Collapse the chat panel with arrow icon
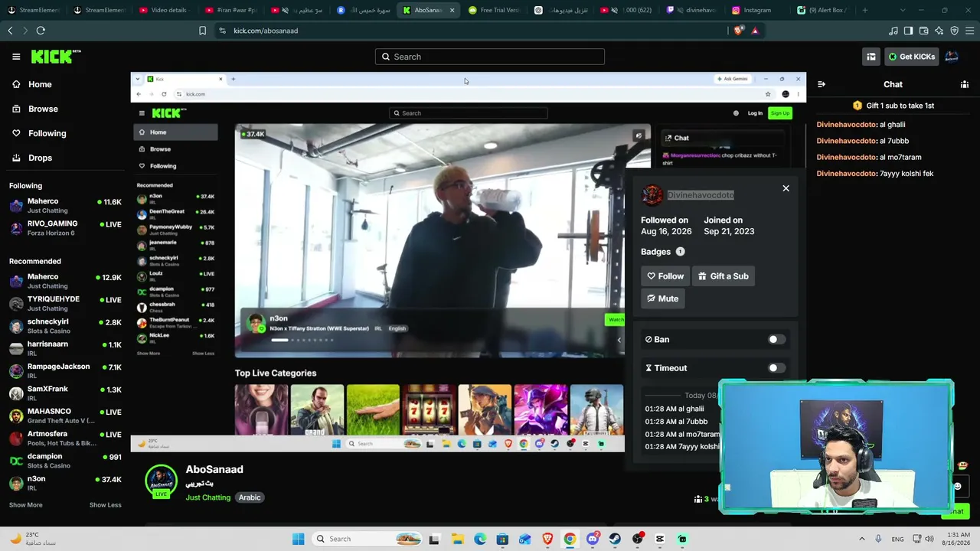Image resolution: width=980 pixels, height=551 pixels. click(822, 84)
